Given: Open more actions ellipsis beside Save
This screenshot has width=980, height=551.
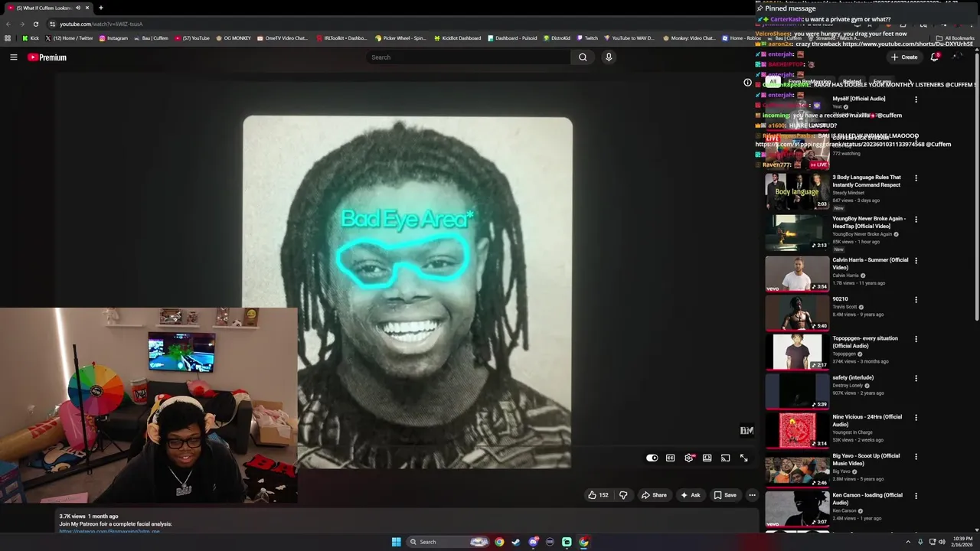Looking at the screenshot, I should click(x=752, y=495).
